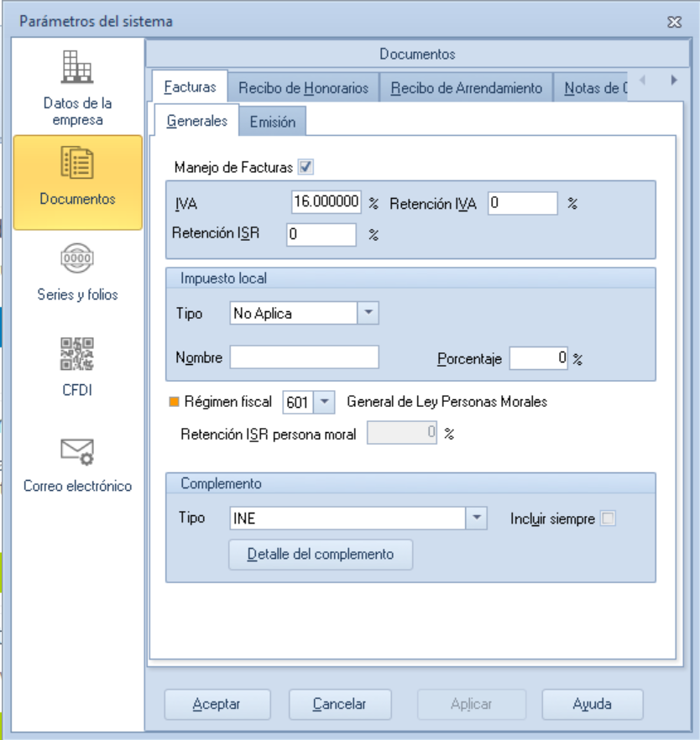Expand the Complemento Tipo INE dropdown

point(476,519)
